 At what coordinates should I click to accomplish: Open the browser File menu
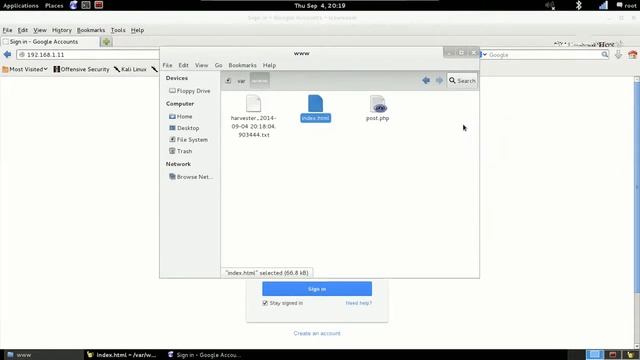click(x=7, y=30)
